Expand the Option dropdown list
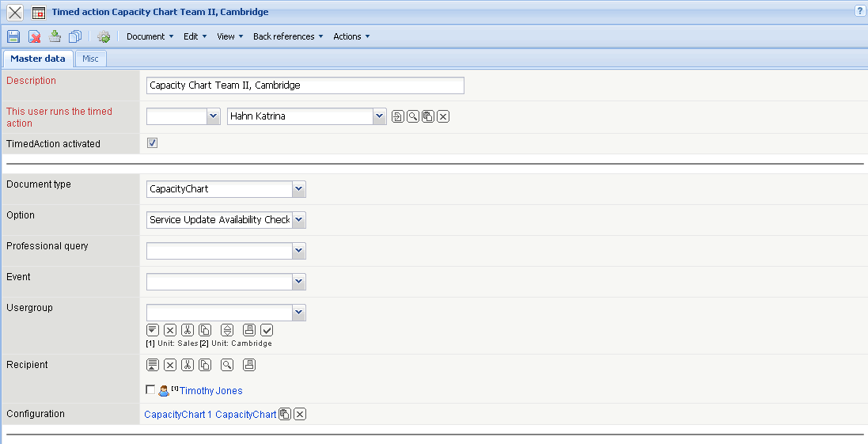This screenshot has width=868, height=444. [298, 220]
